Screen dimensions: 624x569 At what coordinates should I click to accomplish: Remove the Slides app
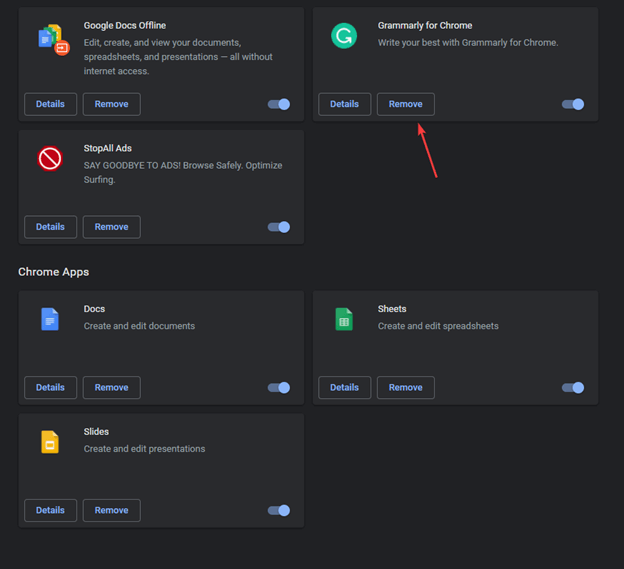pyautogui.click(x=111, y=511)
